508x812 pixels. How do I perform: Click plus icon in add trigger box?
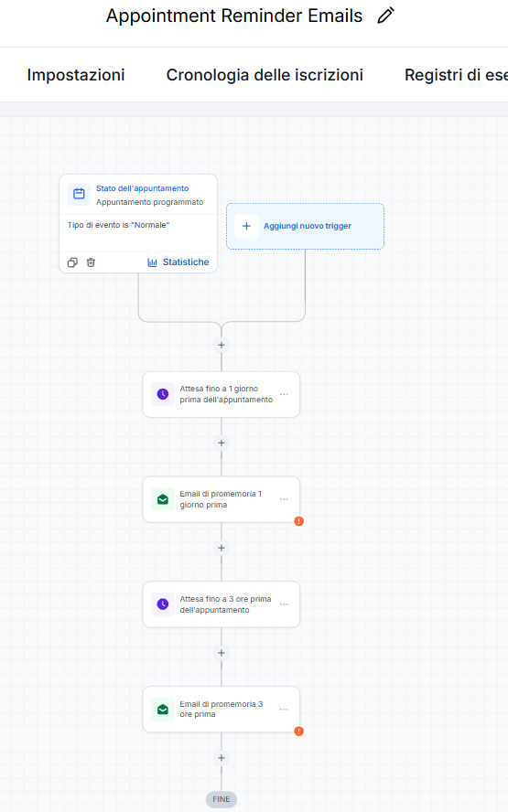coord(246,226)
